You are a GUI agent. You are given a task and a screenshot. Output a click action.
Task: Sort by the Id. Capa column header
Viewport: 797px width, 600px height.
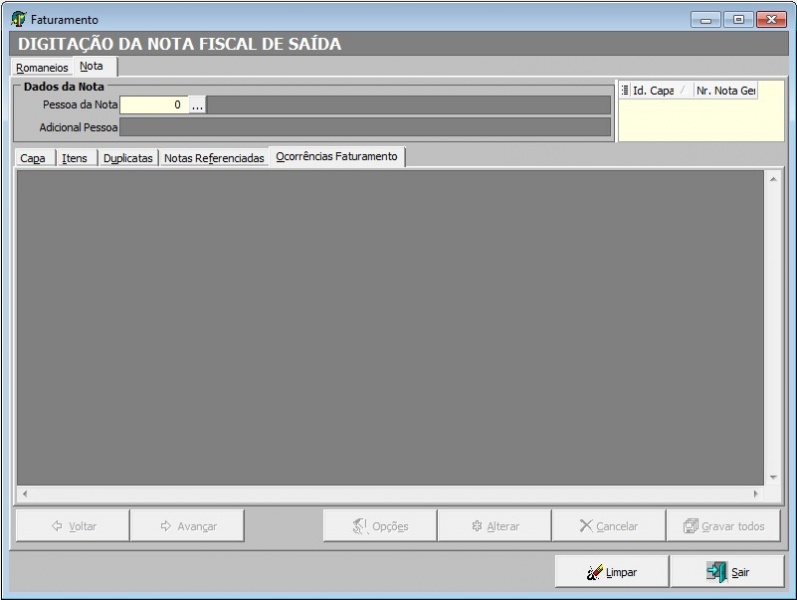[x=653, y=91]
